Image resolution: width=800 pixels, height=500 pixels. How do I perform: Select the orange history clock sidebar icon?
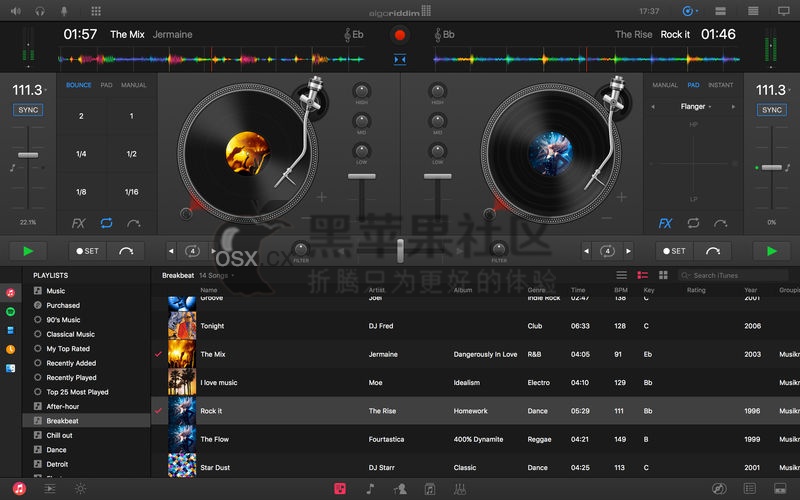10,349
